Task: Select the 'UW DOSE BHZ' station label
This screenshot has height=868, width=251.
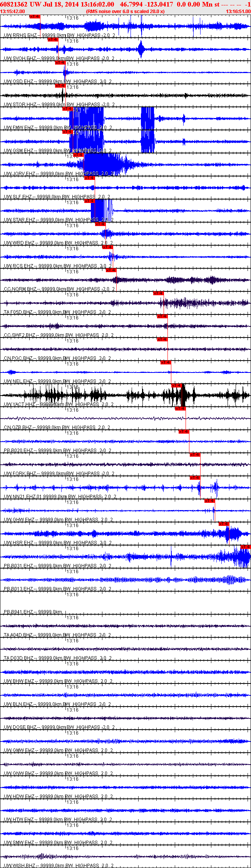Action: coord(20,727)
